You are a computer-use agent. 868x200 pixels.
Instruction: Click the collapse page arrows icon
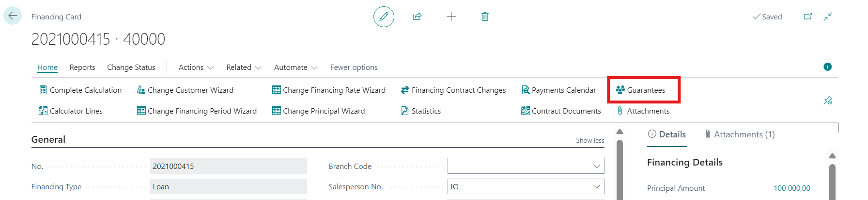pyautogui.click(x=828, y=17)
